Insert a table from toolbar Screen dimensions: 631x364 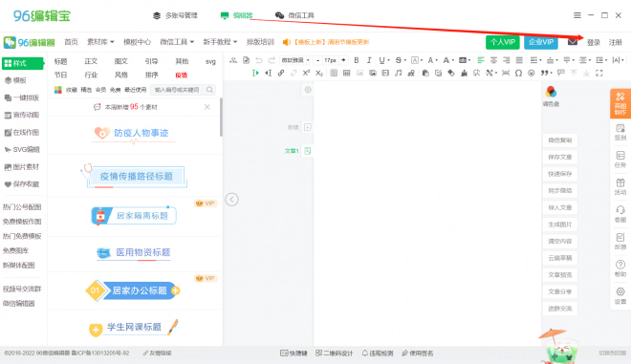(346, 73)
